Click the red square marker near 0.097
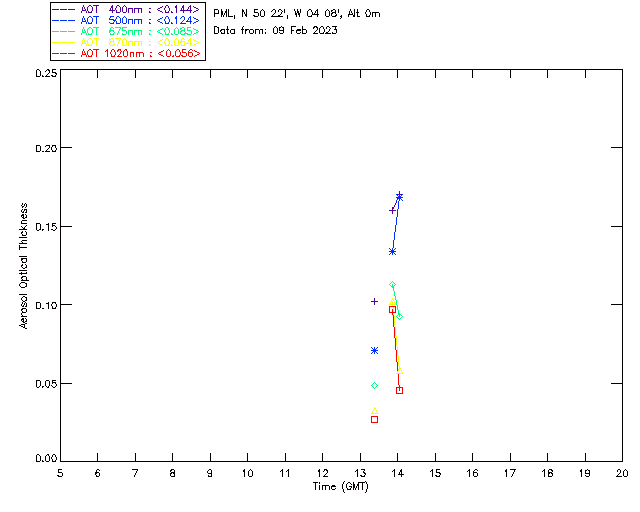This screenshot has height=512, width=640. tap(392, 310)
